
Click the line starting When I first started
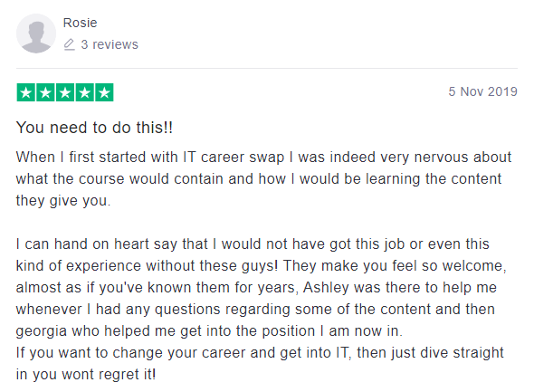pos(263,158)
